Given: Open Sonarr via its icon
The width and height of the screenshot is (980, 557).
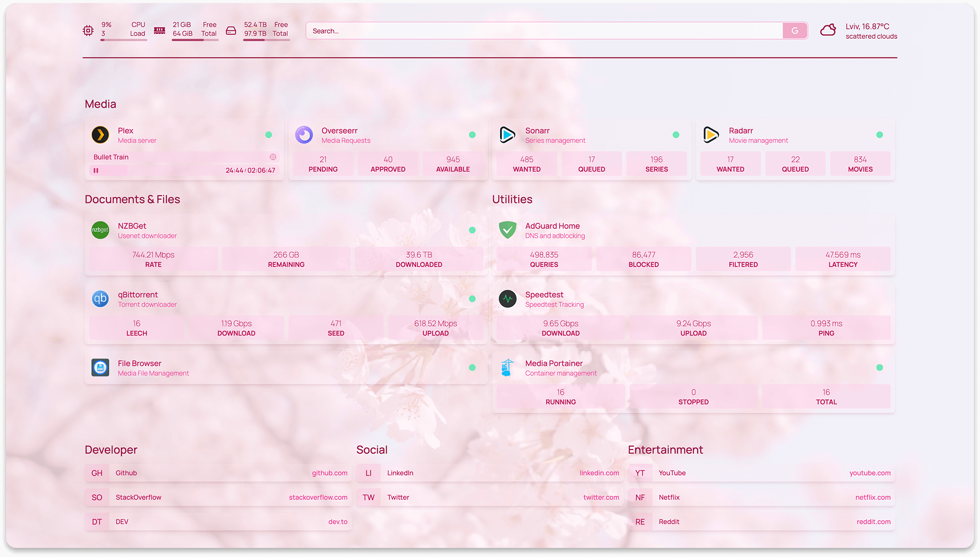Looking at the screenshot, I should 507,135.
